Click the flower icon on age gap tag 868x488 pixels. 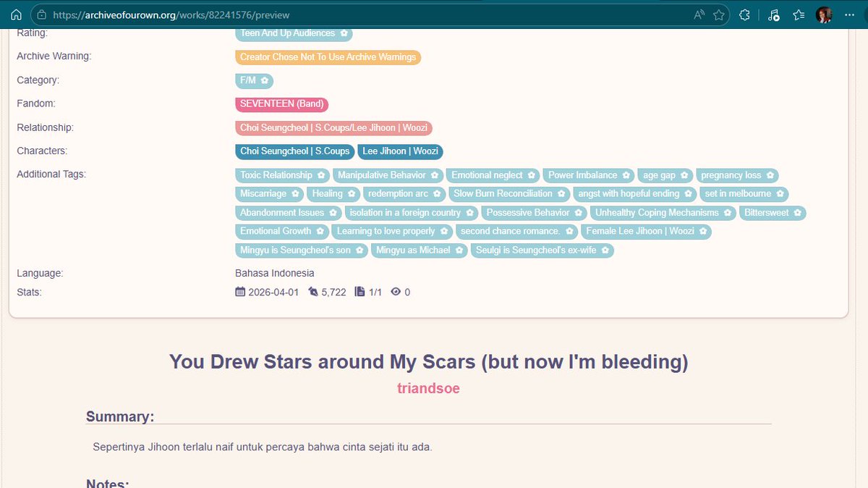684,175
